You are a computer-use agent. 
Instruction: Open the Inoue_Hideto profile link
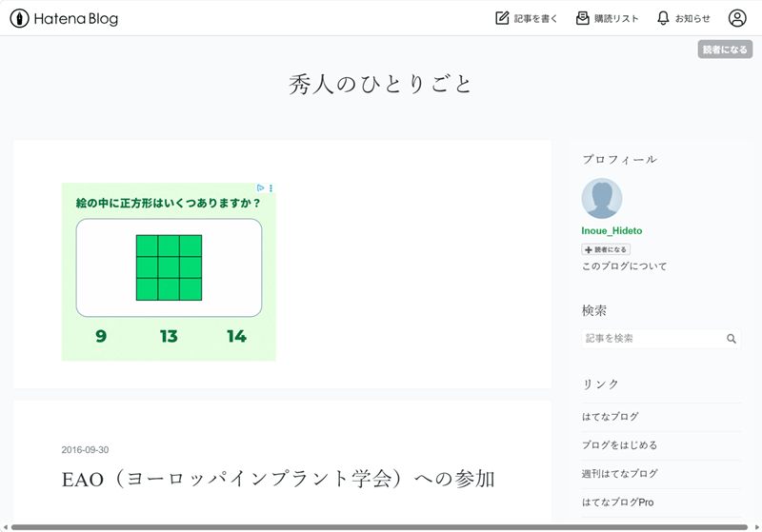[612, 231]
